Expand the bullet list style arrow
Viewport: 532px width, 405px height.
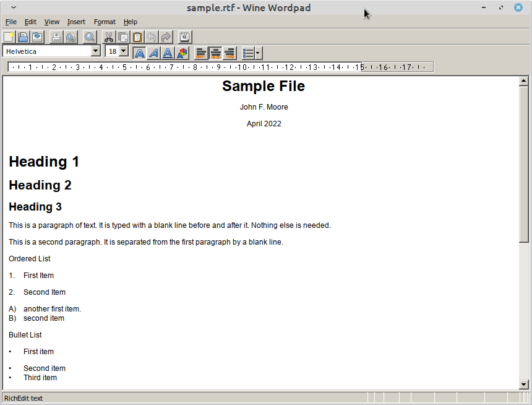coord(258,53)
